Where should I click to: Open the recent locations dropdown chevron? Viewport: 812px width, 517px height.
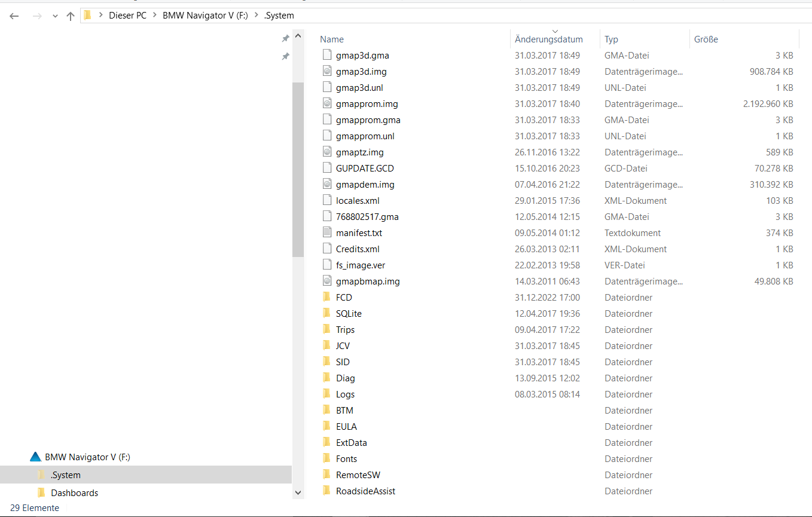55,16
